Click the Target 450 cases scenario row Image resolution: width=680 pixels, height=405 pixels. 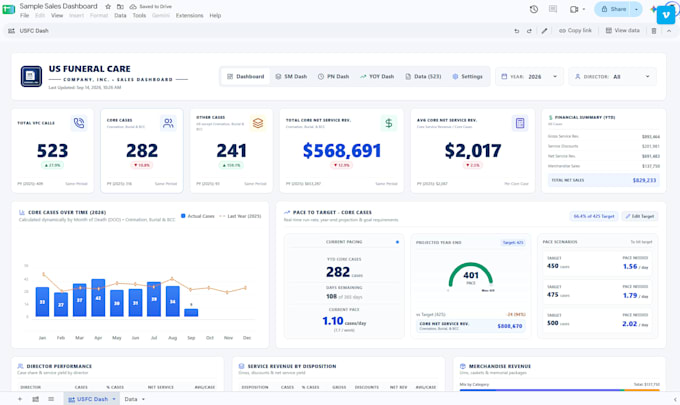click(x=598, y=263)
